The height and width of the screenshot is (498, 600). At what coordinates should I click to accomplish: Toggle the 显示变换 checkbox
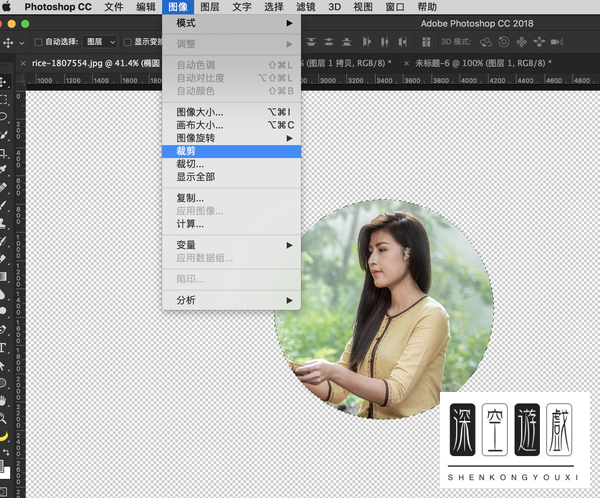point(127,42)
